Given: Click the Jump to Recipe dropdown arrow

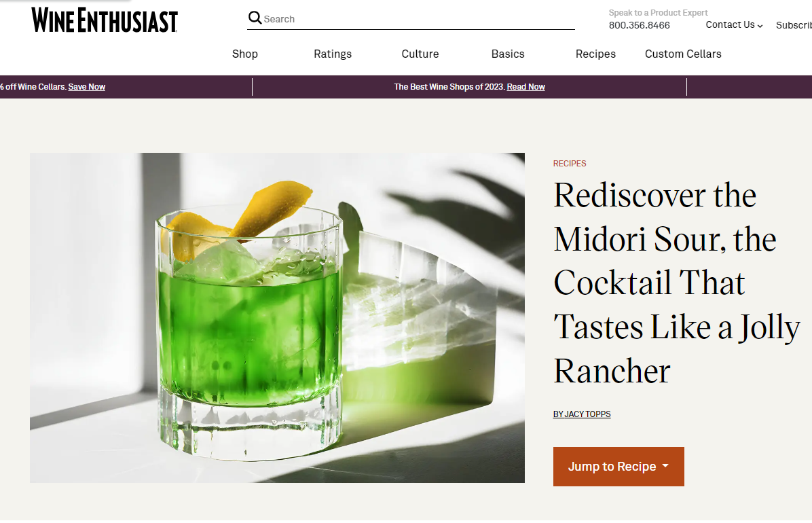Looking at the screenshot, I should click(665, 466).
